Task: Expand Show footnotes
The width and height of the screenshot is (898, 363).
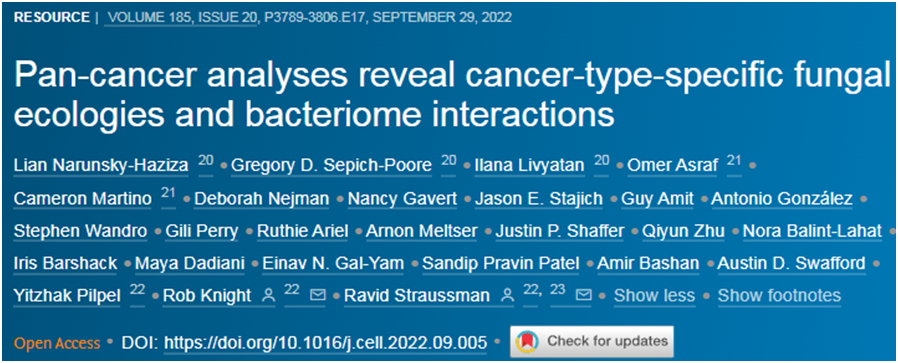Action: click(779, 296)
